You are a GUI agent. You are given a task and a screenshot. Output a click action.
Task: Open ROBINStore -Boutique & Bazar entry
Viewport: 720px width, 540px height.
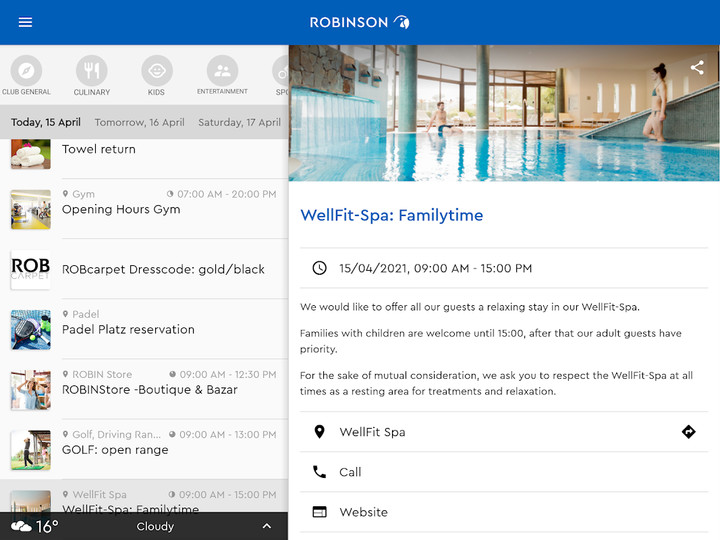point(144,389)
